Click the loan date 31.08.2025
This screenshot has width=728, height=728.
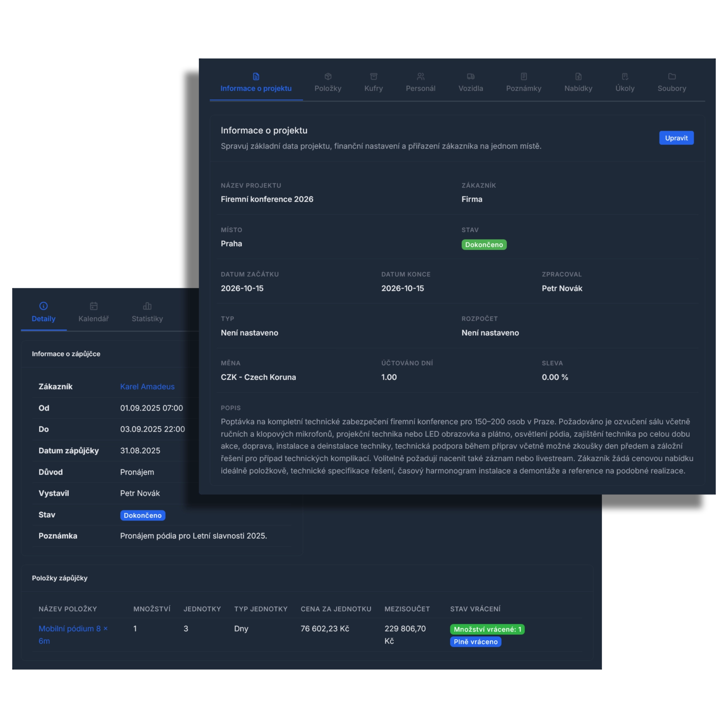click(140, 451)
